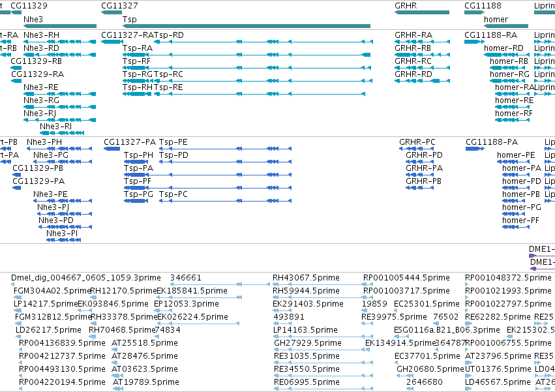Viewport: 555px width, 392px height.
Task: Select protein homer-PG
Action: 514,214
